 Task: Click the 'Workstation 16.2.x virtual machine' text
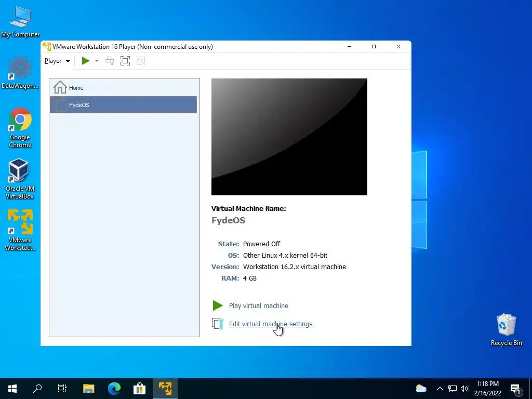295,267
